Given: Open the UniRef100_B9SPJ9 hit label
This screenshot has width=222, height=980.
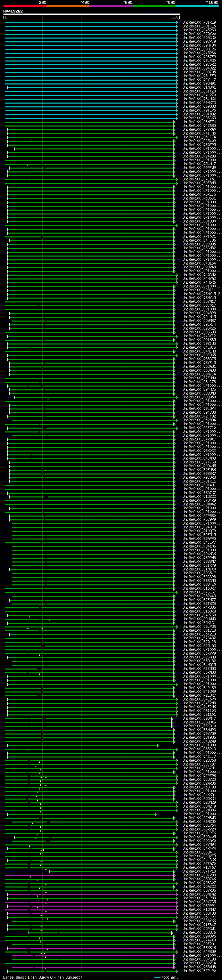Looking at the screenshot, I should point(199,41).
